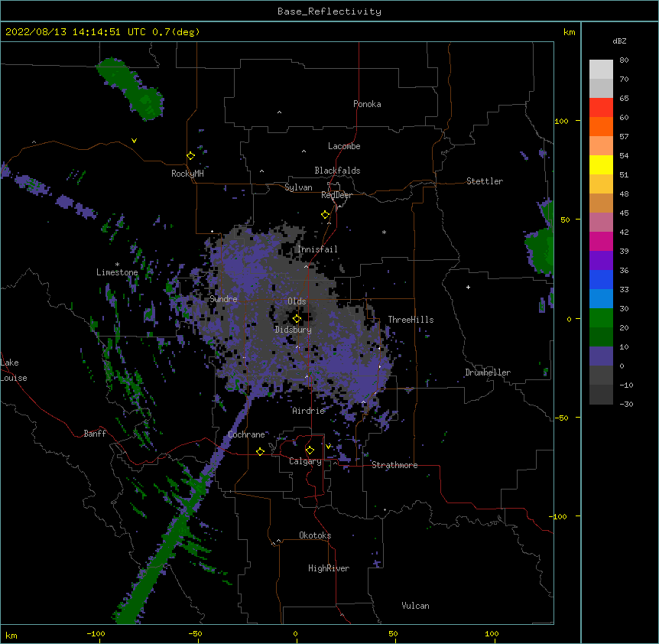Select the white swatch beside the 80 label

point(601,69)
